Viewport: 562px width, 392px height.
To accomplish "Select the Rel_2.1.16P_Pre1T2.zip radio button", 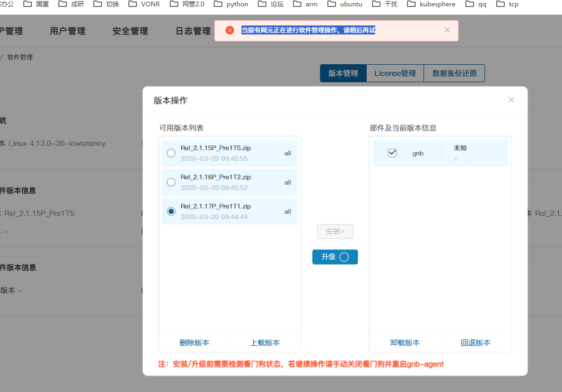I will (171, 182).
